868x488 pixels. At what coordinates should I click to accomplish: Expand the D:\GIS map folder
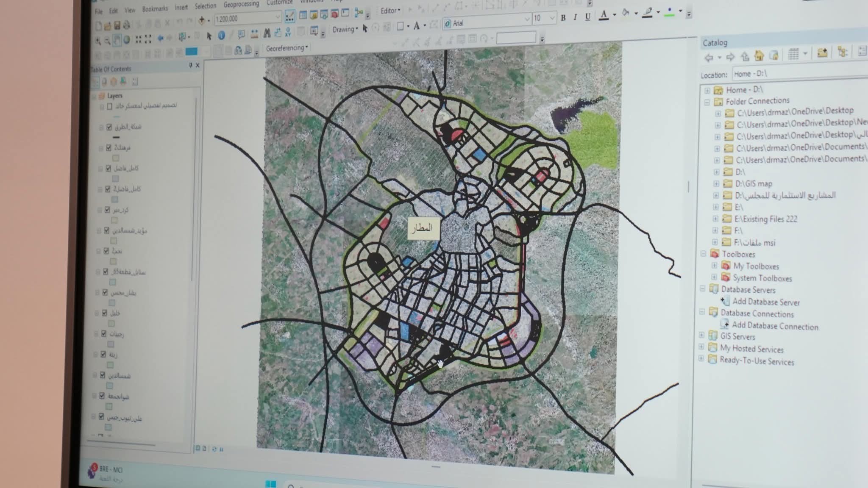[x=716, y=183]
